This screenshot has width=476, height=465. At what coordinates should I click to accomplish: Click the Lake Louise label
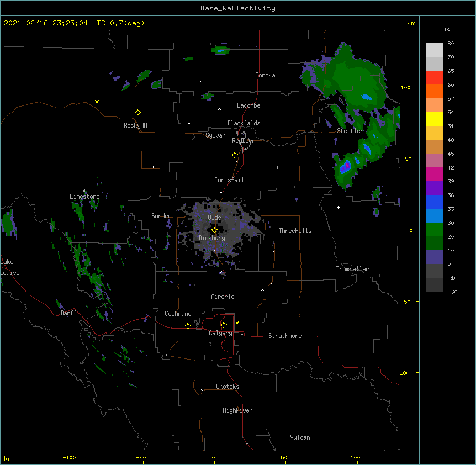10,267
